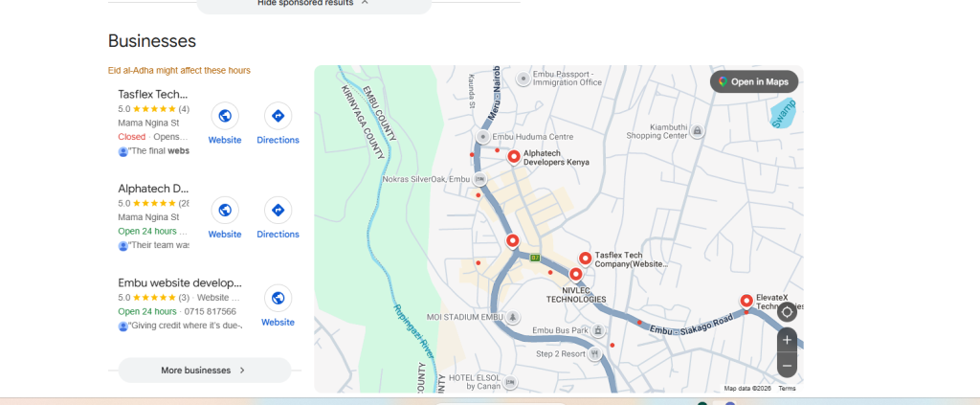Open Tasflex Tech website globe icon
This screenshot has width=980, height=405.
pyautogui.click(x=224, y=116)
